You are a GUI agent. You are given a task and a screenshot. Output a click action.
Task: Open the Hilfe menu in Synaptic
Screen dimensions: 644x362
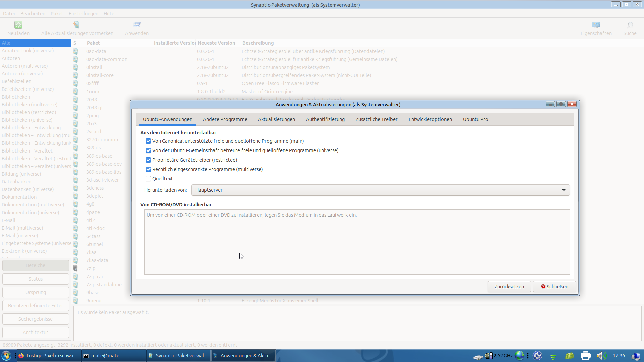[109, 14]
